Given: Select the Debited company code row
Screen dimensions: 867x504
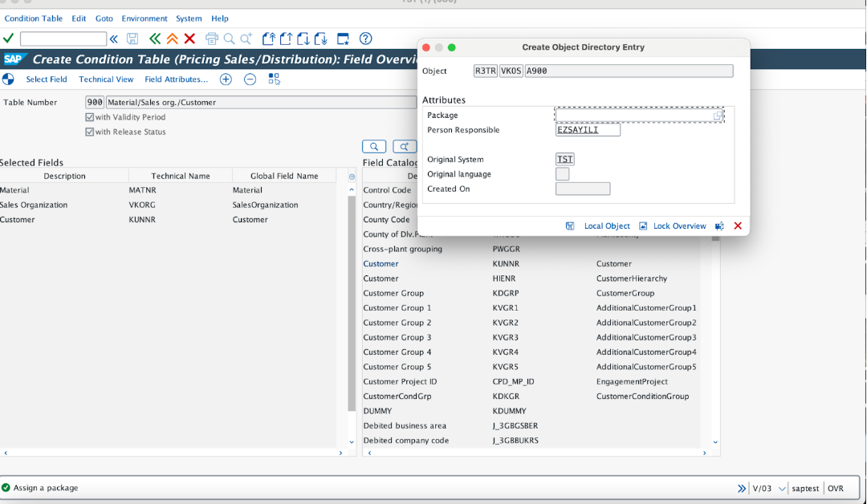Looking at the screenshot, I should pyautogui.click(x=531, y=441).
